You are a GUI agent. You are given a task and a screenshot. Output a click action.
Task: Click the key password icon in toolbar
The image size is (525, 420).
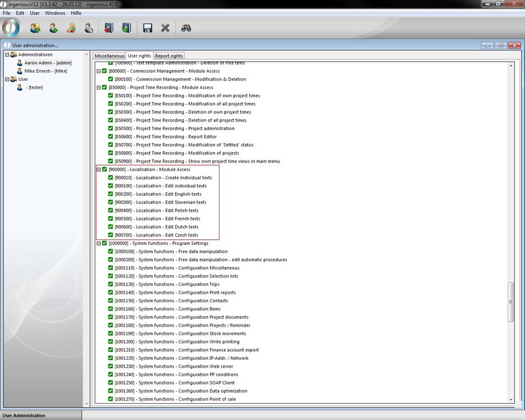coord(71,28)
